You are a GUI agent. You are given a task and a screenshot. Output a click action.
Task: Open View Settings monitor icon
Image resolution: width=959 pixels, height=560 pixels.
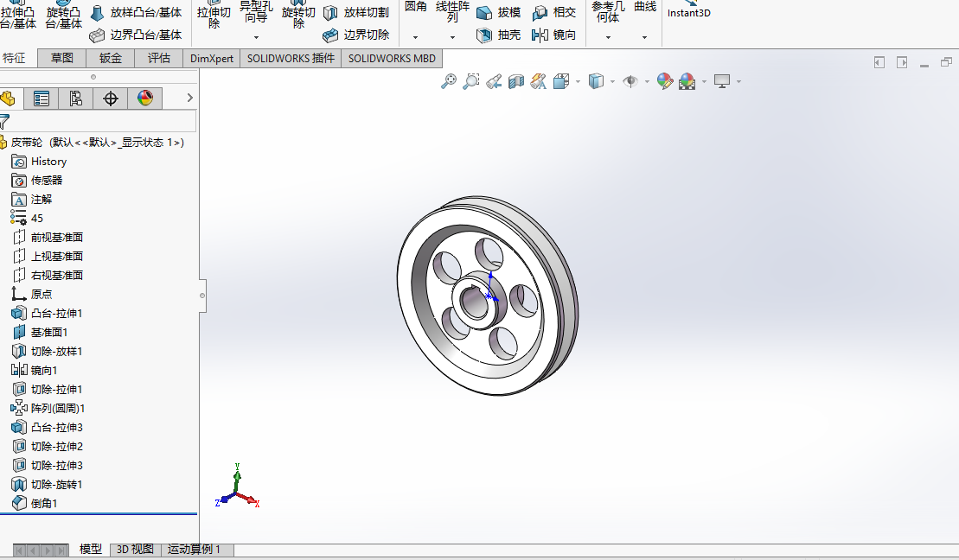[x=722, y=81]
